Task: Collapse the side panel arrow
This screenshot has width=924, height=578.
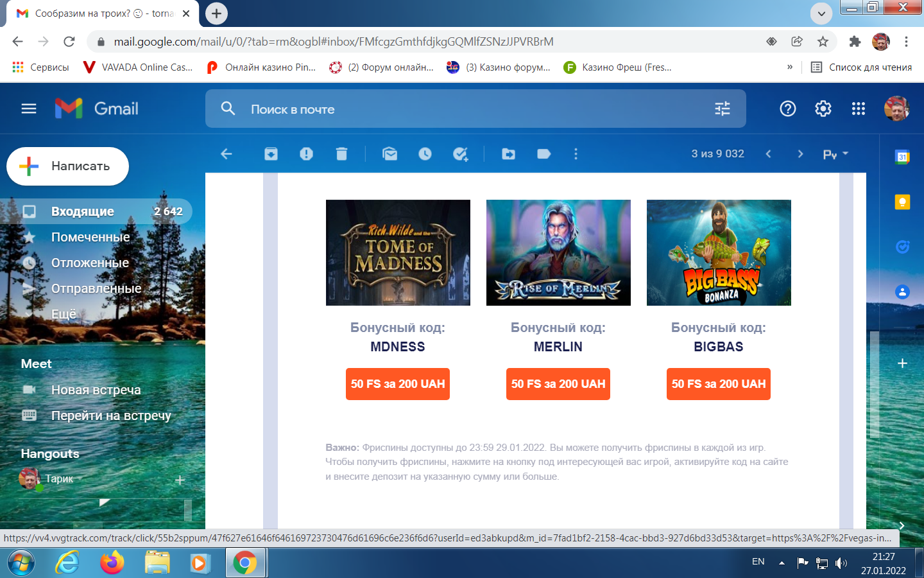Action: pos(902,525)
